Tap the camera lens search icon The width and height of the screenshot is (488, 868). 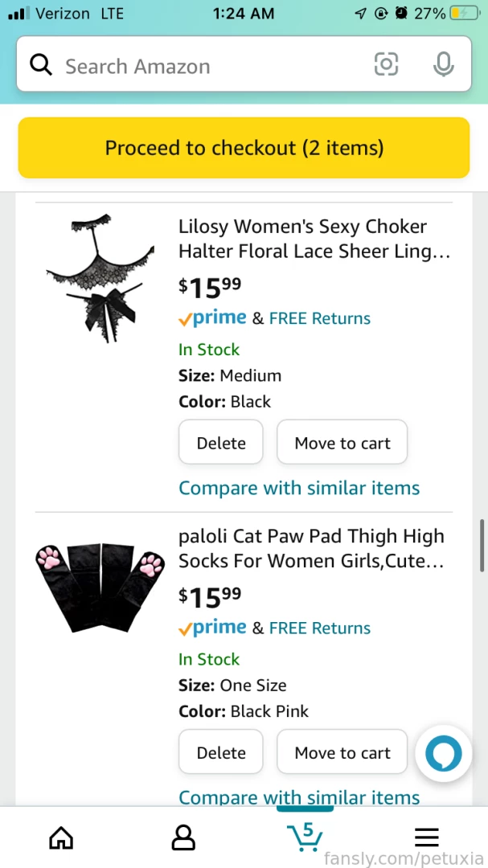pos(386,65)
